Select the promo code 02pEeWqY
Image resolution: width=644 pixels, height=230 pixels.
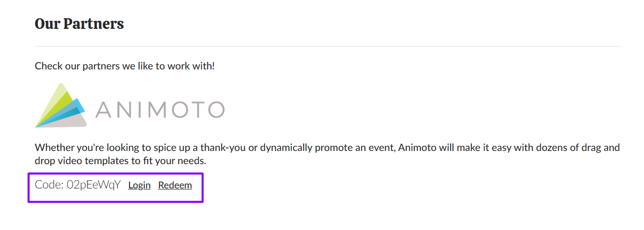[x=94, y=185]
